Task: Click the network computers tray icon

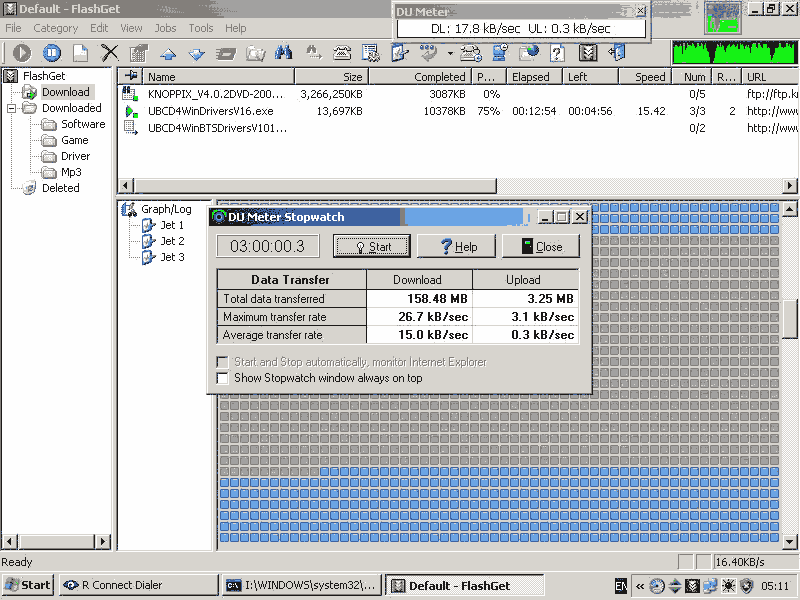Action: point(710,586)
